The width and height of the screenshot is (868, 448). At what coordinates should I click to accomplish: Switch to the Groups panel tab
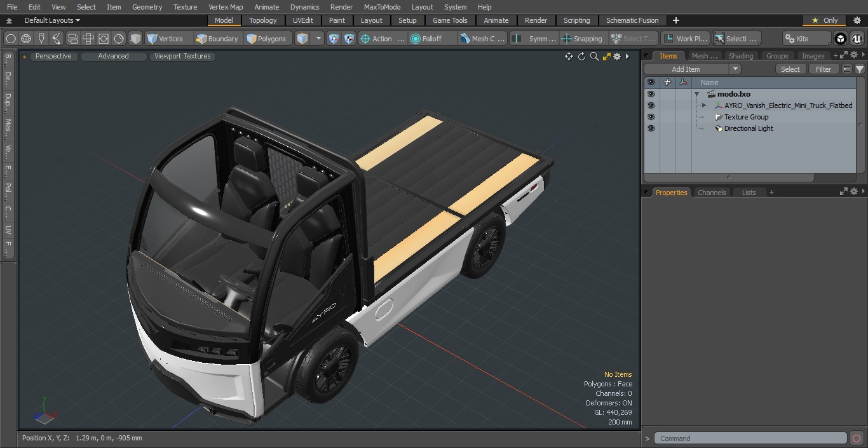pos(777,56)
